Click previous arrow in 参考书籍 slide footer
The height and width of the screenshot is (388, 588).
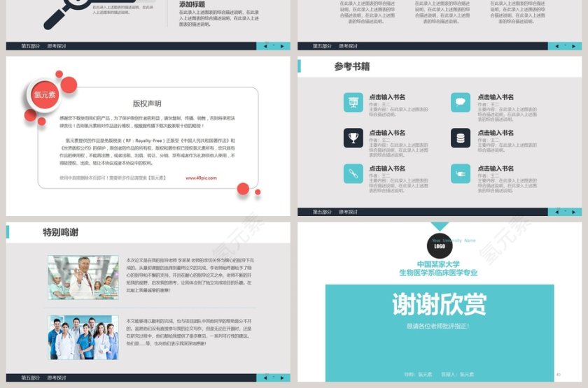556,212
